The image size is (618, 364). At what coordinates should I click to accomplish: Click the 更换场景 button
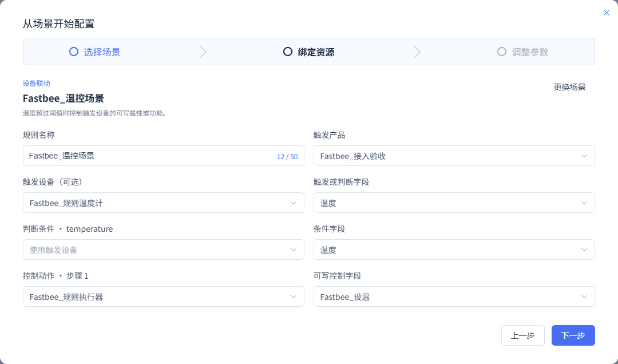coord(569,87)
